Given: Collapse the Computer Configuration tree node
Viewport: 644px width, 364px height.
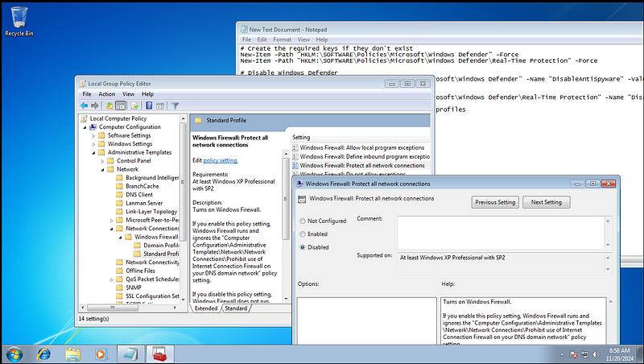Looking at the screenshot, I should coord(85,128).
